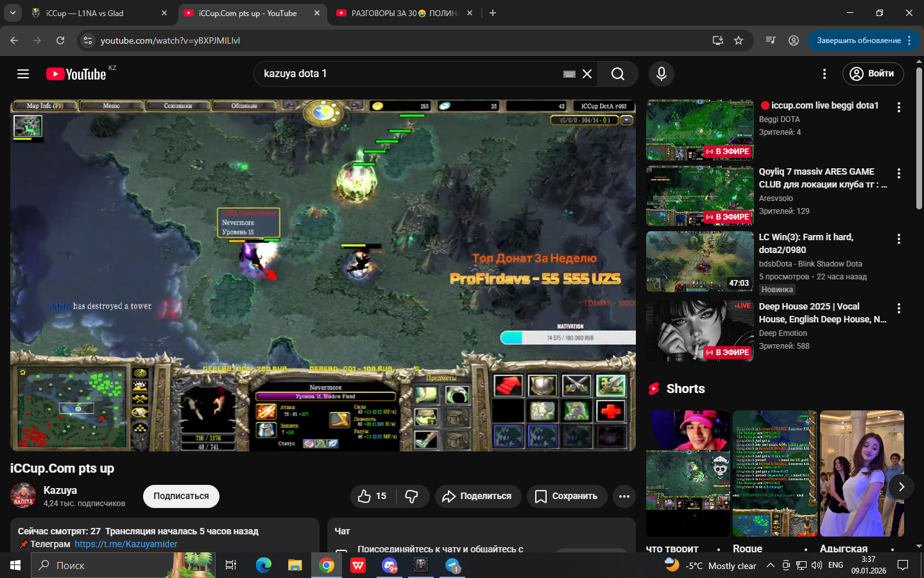Open options for LC Win(3) video

(898, 239)
